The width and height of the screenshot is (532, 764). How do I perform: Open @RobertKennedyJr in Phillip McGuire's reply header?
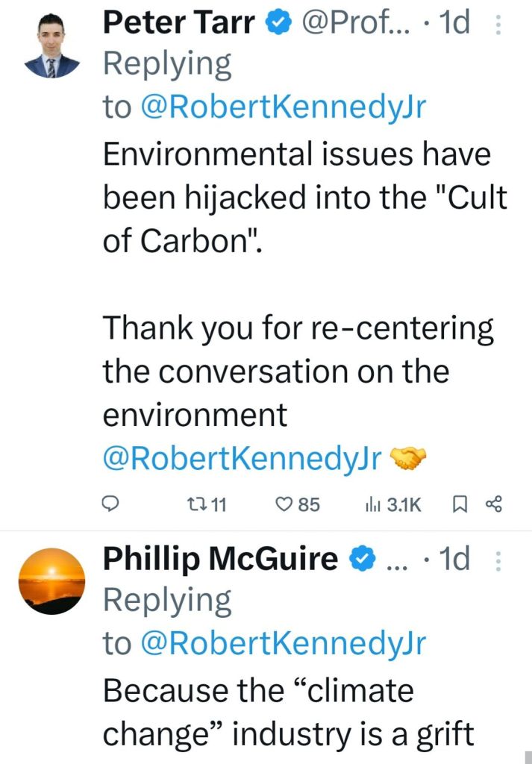tap(284, 643)
